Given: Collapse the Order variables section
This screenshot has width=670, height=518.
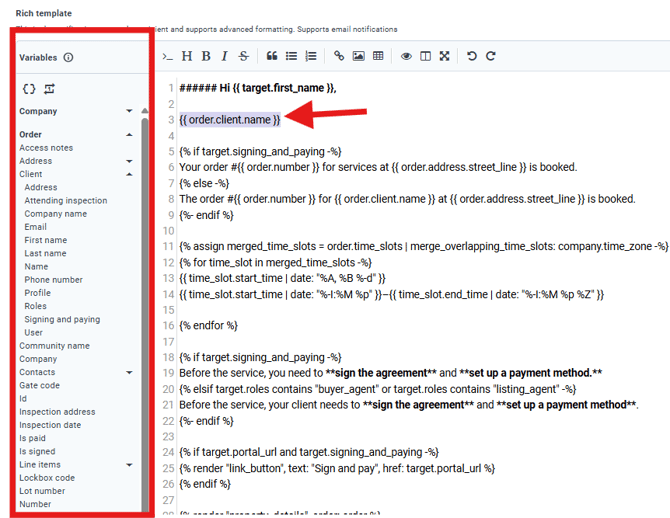Looking at the screenshot, I should (129, 134).
